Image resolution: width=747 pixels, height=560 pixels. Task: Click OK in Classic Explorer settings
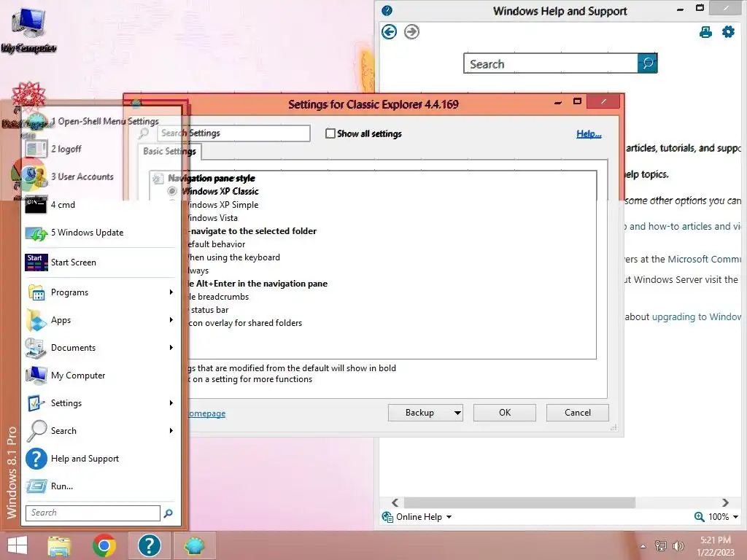(x=505, y=413)
